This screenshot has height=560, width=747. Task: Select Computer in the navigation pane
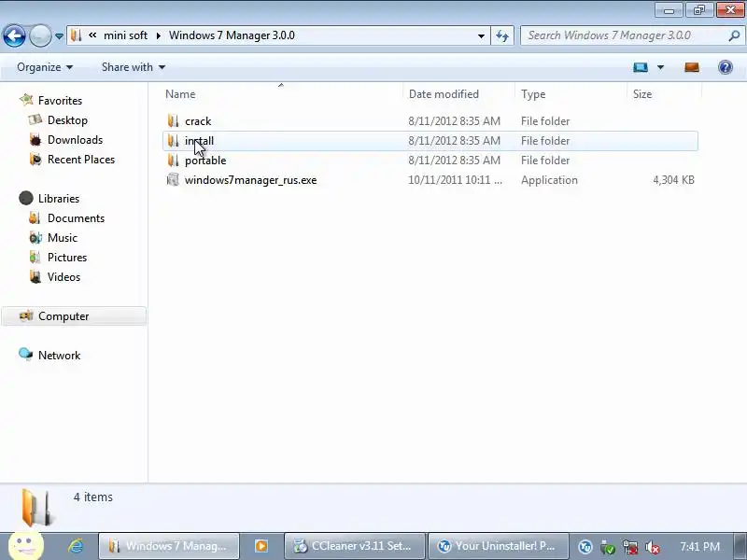[74, 316]
